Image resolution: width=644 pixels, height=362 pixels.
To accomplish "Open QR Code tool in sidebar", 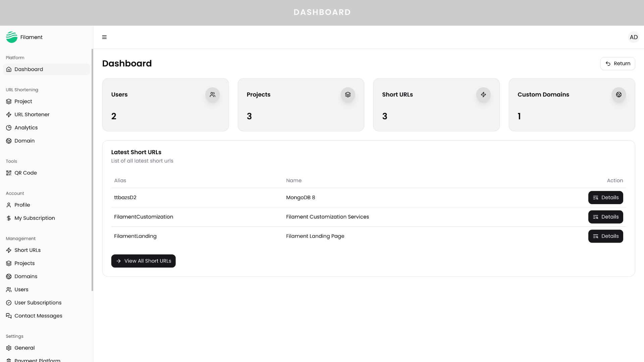I will [x=25, y=173].
